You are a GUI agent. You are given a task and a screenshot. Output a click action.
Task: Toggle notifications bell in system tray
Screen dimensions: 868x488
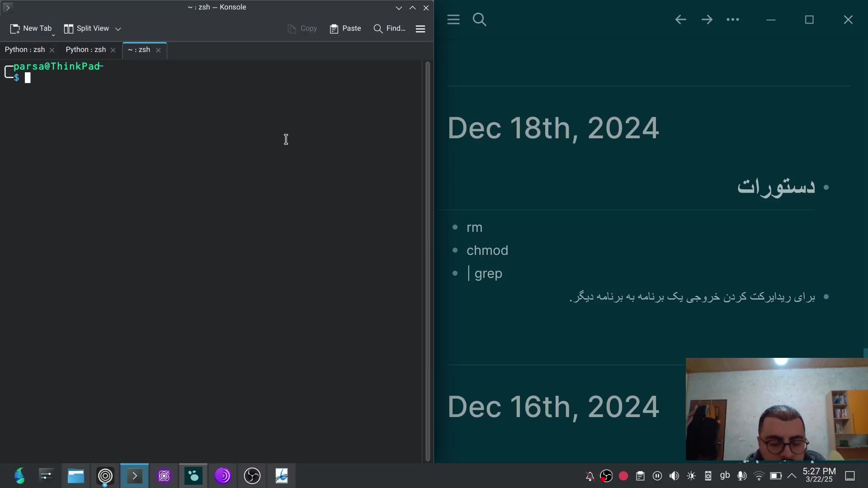[x=590, y=476]
